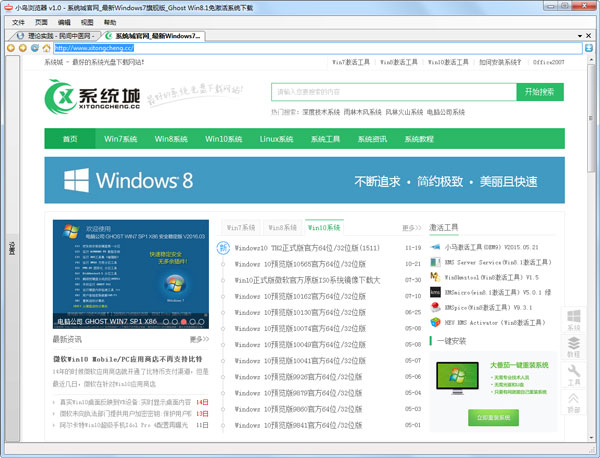600x458 pixels.
Task: Open the 系统资讯 navigation item
Action: 372,139
